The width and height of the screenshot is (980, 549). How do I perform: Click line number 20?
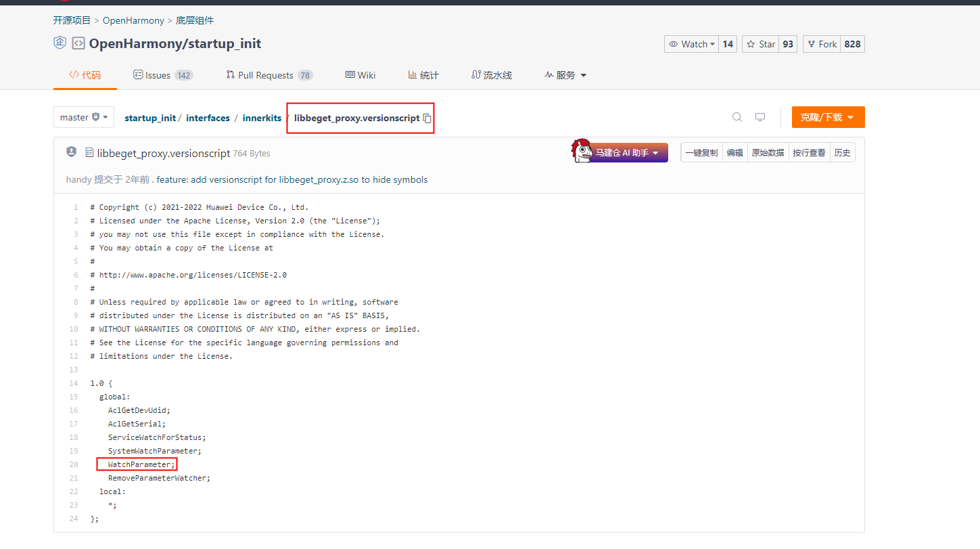click(x=74, y=464)
